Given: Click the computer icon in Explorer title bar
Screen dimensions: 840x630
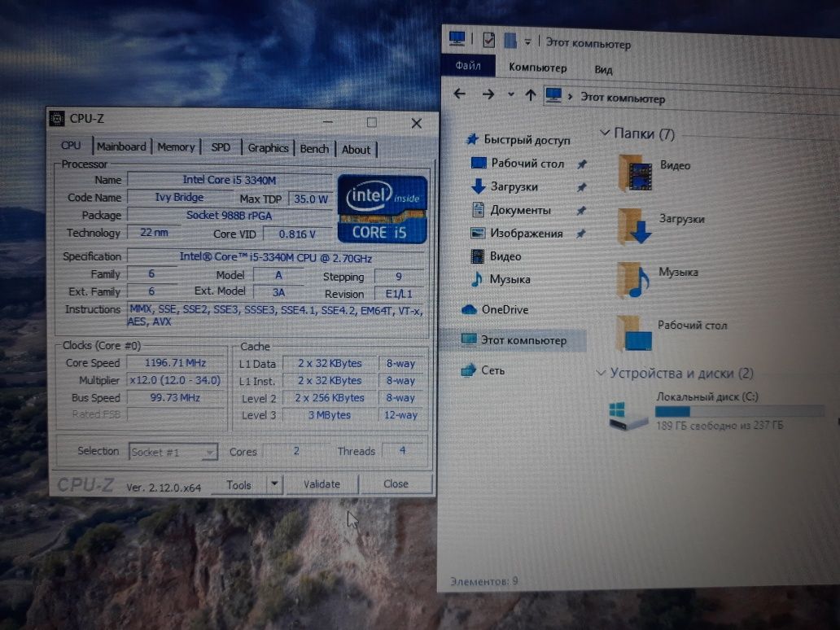Looking at the screenshot, I should click(x=457, y=38).
